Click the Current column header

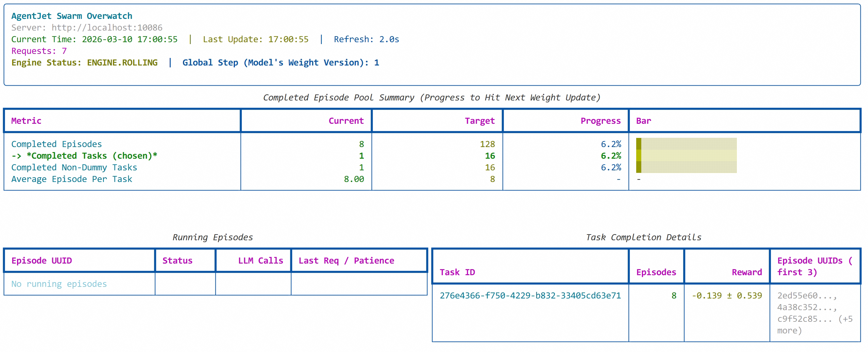pyautogui.click(x=346, y=121)
